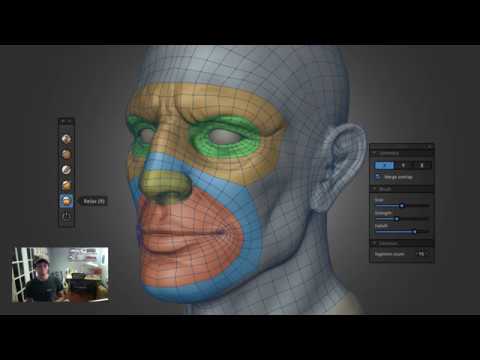
Task: Toggle Z axis symmetry button
Action: click(x=422, y=165)
